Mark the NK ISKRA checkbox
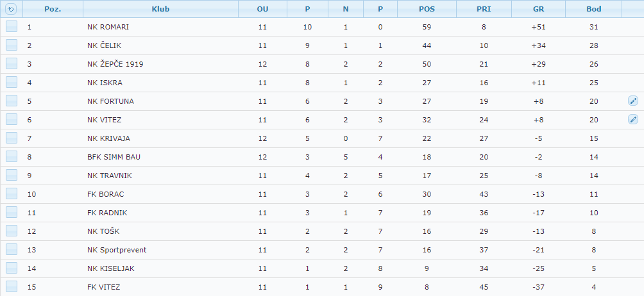This screenshot has height=296, width=644. click(x=12, y=83)
